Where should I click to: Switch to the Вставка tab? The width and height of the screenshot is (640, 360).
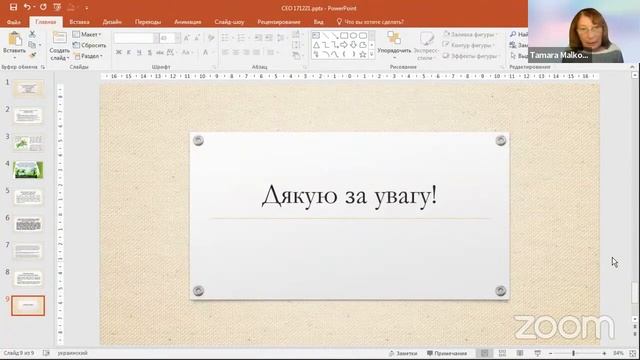79,22
